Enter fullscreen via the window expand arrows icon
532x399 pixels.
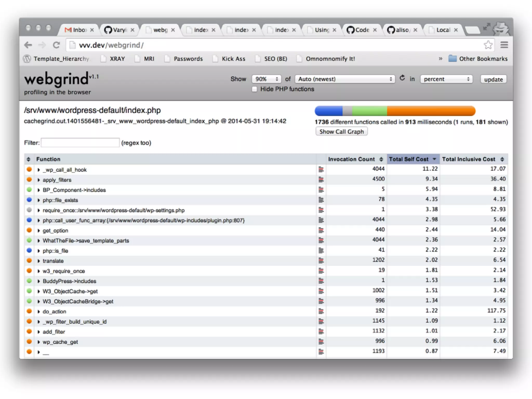point(486,27)
